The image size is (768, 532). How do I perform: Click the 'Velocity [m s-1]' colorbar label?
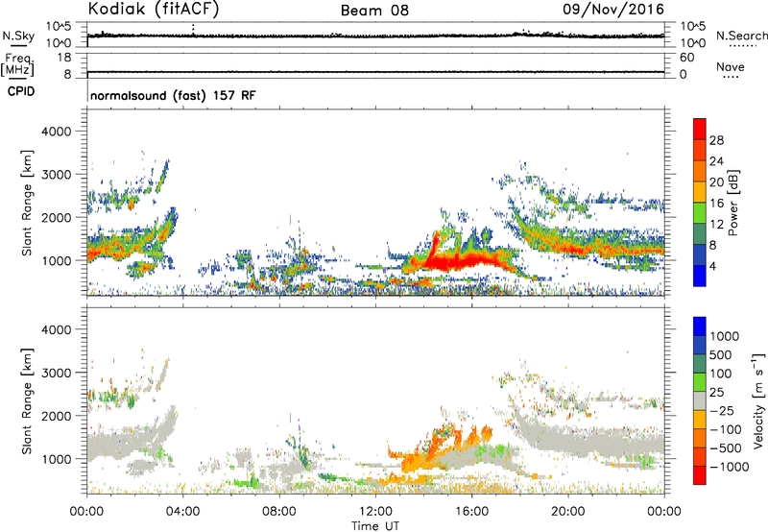pos(758,400)
